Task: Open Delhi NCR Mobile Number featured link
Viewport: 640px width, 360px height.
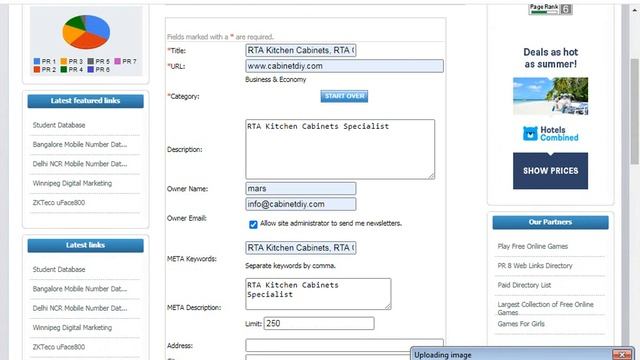Action: click(80, 164)
